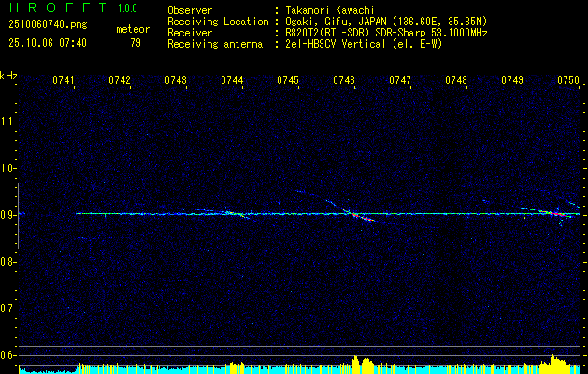This screenshot has width=588, height=374.
Task: Click the 1.1 kHz frequency label
Action: point(7,122)
